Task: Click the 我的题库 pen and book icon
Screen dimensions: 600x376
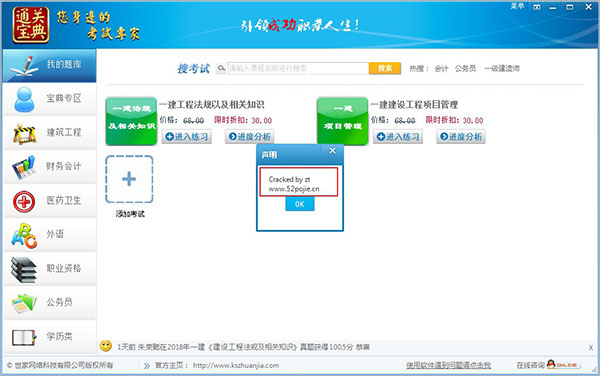Action: 25,66
